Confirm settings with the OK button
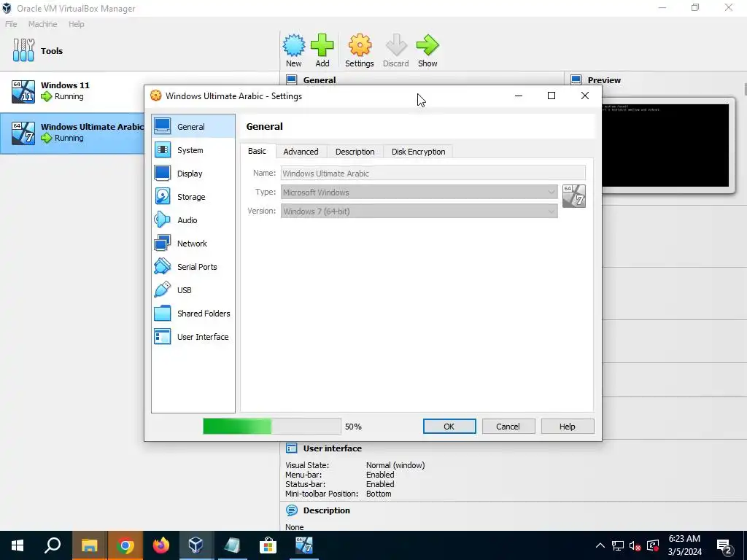747x560 pixels. 449,426
